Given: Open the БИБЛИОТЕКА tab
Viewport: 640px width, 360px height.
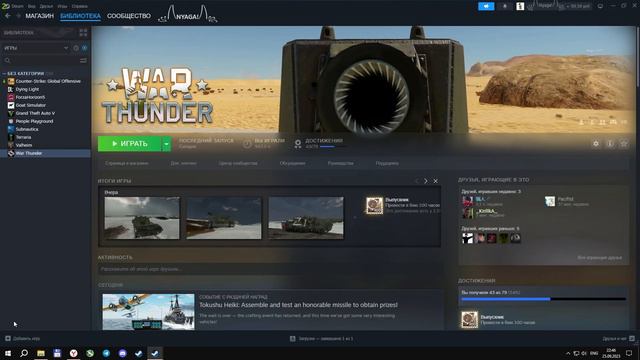Looking at the screenshot, I should coord(80,16).
